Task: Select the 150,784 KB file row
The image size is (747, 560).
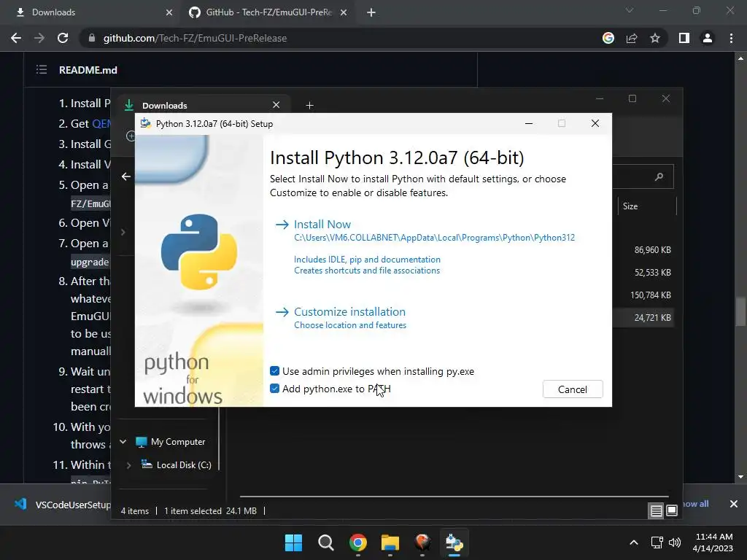Action: (643, 295)
